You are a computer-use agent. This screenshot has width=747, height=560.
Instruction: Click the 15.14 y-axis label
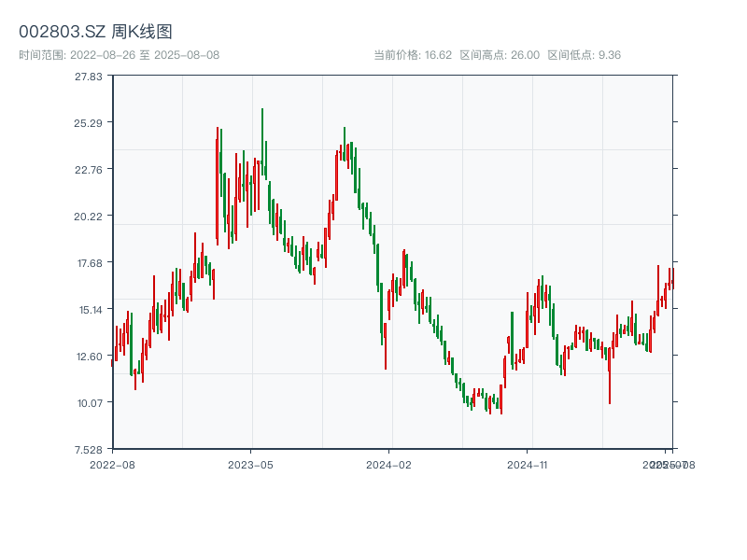click(90, 310)
